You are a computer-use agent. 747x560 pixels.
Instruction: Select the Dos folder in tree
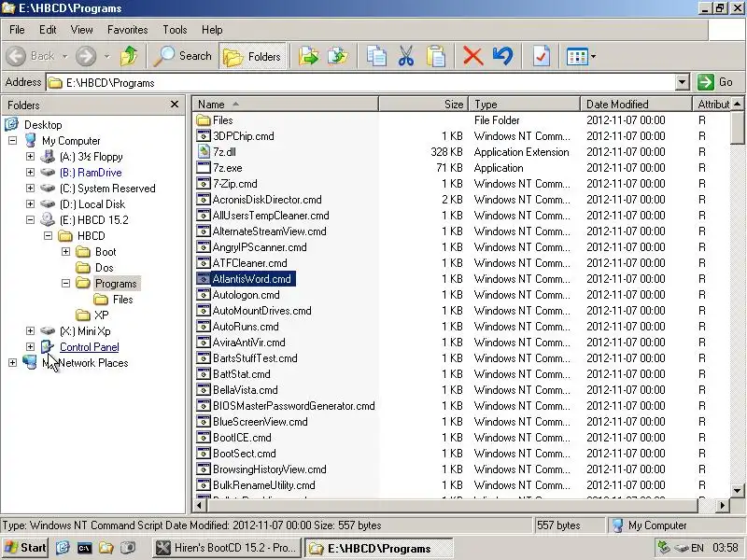point(104,268)
